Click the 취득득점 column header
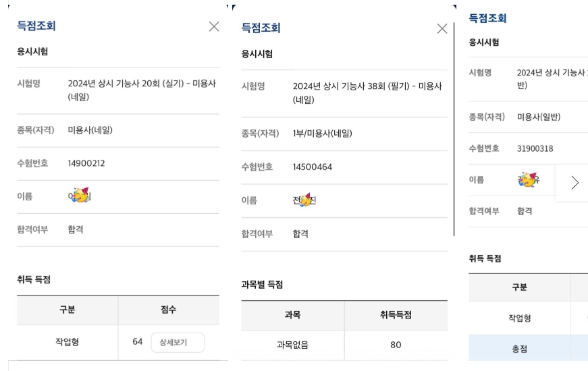 click(x=396, y=315)
